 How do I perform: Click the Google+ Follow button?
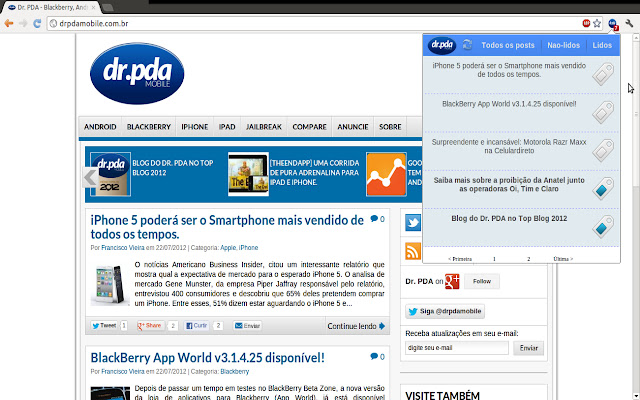[x=482, y=281]
